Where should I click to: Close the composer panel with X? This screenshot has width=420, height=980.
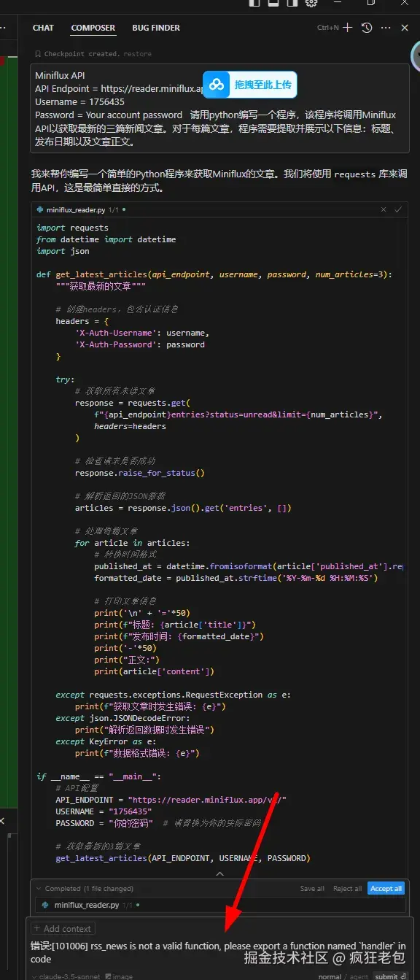click(405, 28)
